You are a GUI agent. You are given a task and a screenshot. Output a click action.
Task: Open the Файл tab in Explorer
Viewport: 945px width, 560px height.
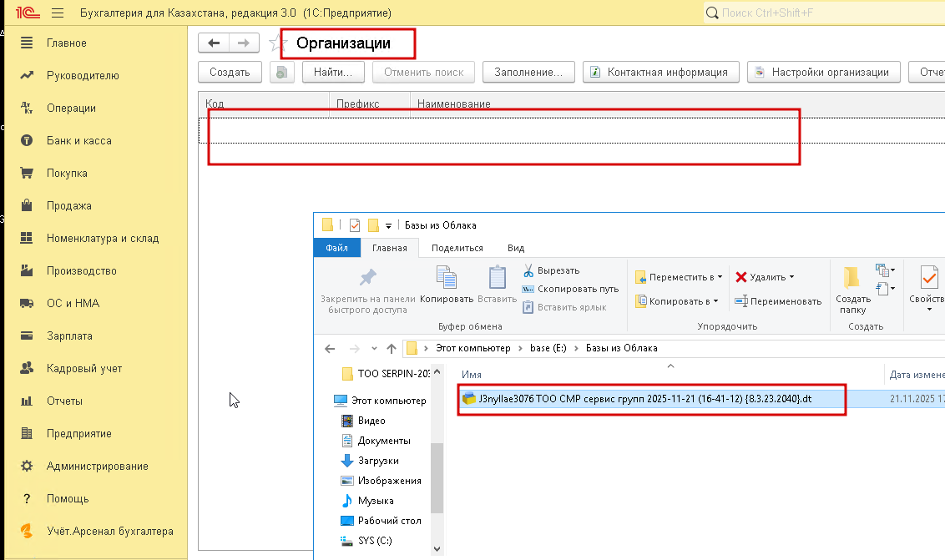(x=337, y=248)
